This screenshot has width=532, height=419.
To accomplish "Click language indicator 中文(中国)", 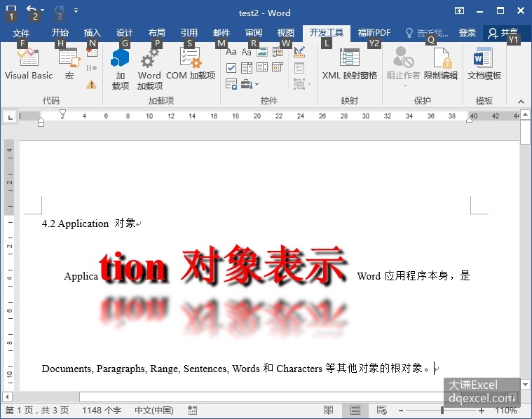I will coord(154,410).
